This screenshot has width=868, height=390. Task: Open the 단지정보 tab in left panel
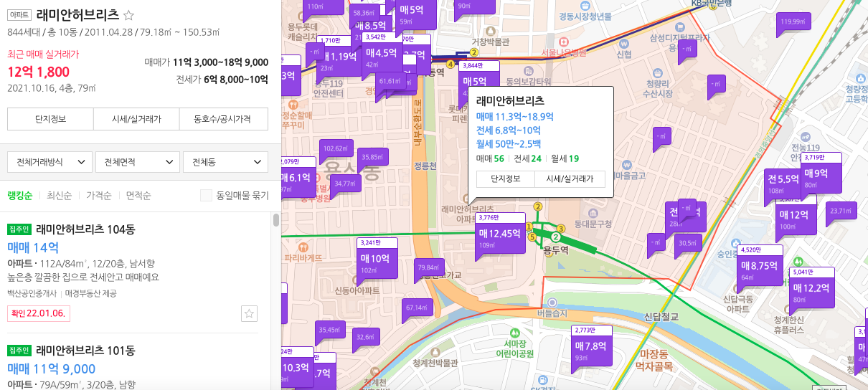click(50, 119)
